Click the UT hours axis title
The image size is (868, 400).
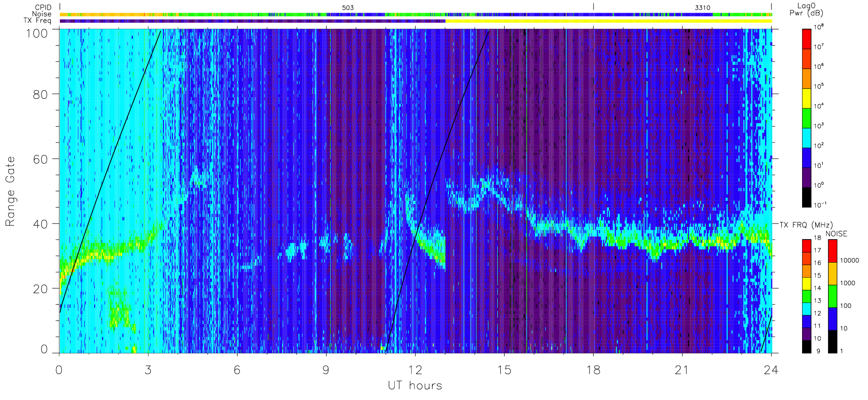click(x=415, y=385)
